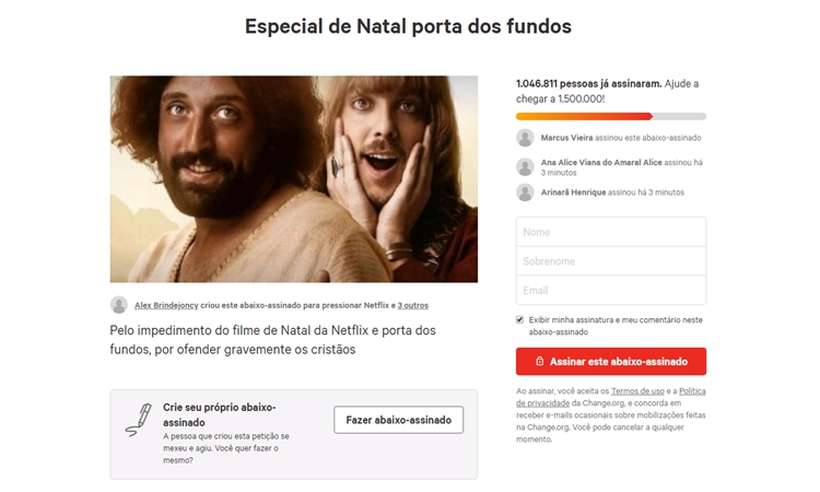
Task: Click the 'Especial de Natal porta dos fundos' title
Action: pos(408,26)
